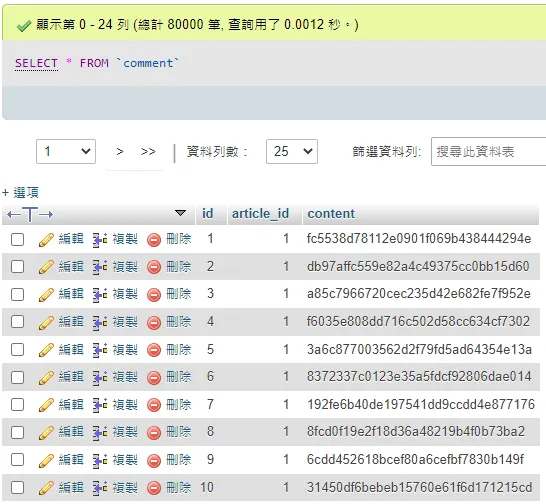Screen dimensions: 546x504
Task: Check the box for row id 8
Action: (x=17, y=432)
